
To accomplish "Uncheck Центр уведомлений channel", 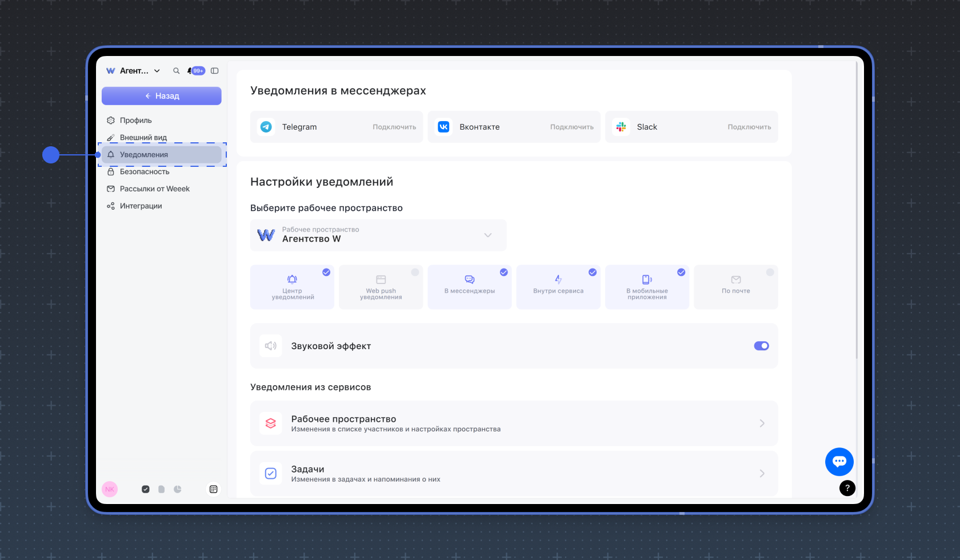I will pyautogui.click(x=292, y=287).
